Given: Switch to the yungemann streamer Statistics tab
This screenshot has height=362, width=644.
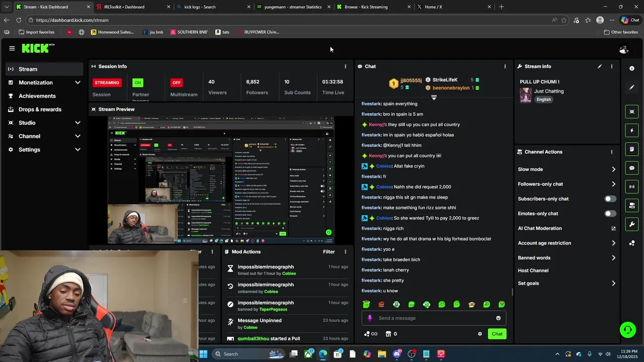Looking at the screenshot, I should click(293, 7).
